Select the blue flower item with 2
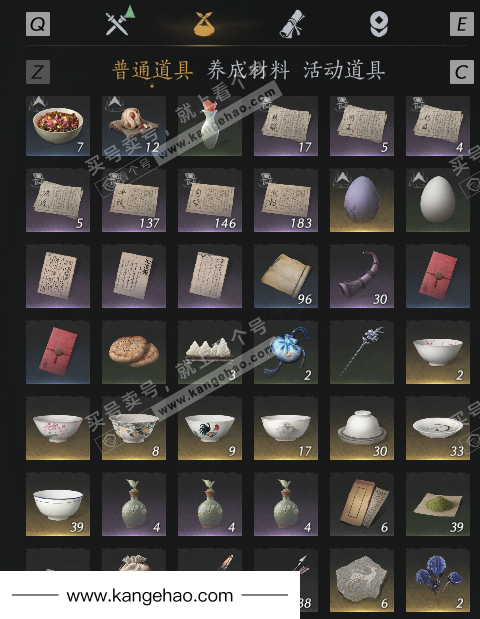Viewport: 480px width, 619px height. [x=438, y=580]
